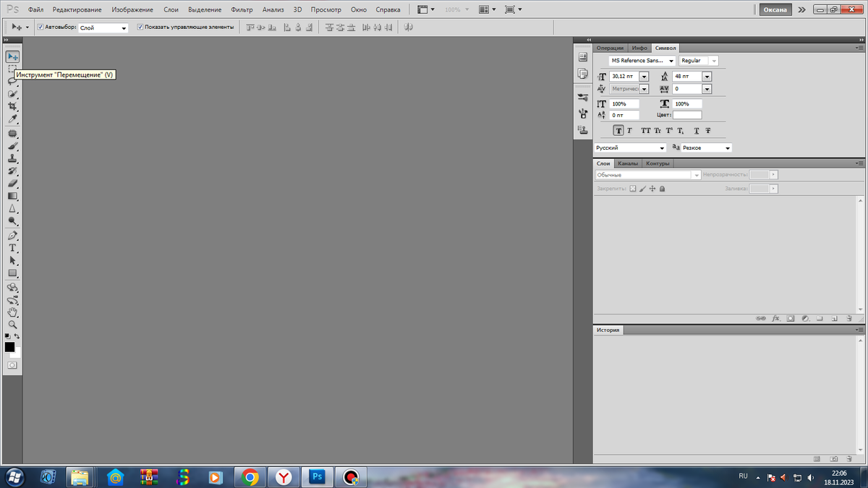Image resolution: width=868 pixels, height=488 pixels.
Task: Toggle Quick Mask mode
Action: pyautogui.click(x=12, y=366)
